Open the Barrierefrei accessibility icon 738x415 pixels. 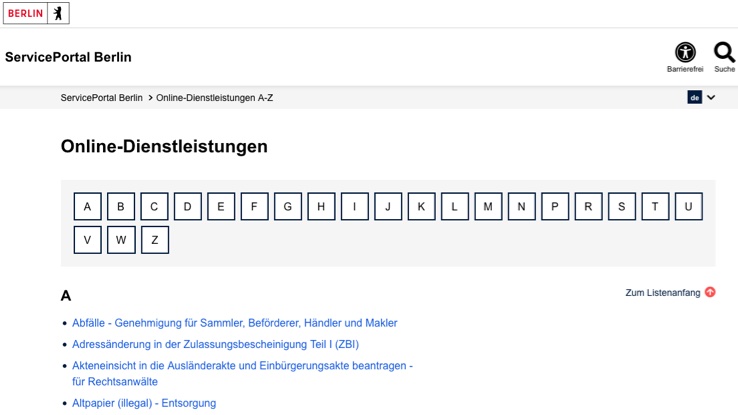pyautogui.click(x=685, y=52)
